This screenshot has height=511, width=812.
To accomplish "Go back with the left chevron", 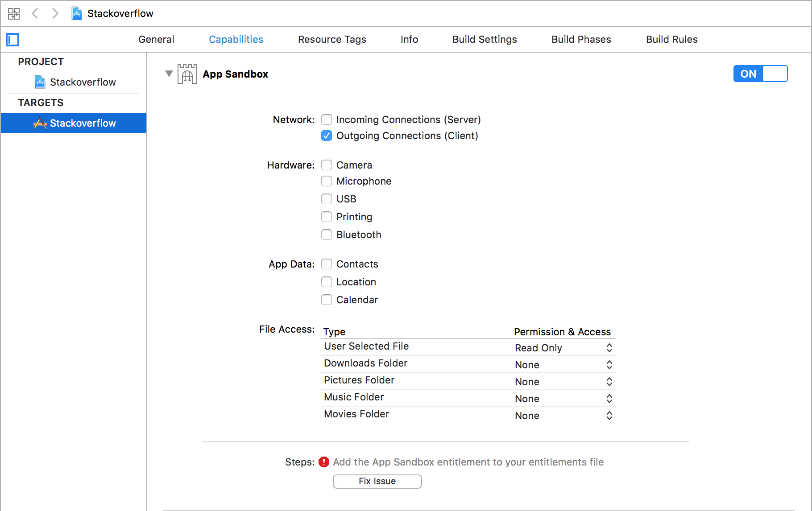I will pyautogui.click(x=35, y=13).
